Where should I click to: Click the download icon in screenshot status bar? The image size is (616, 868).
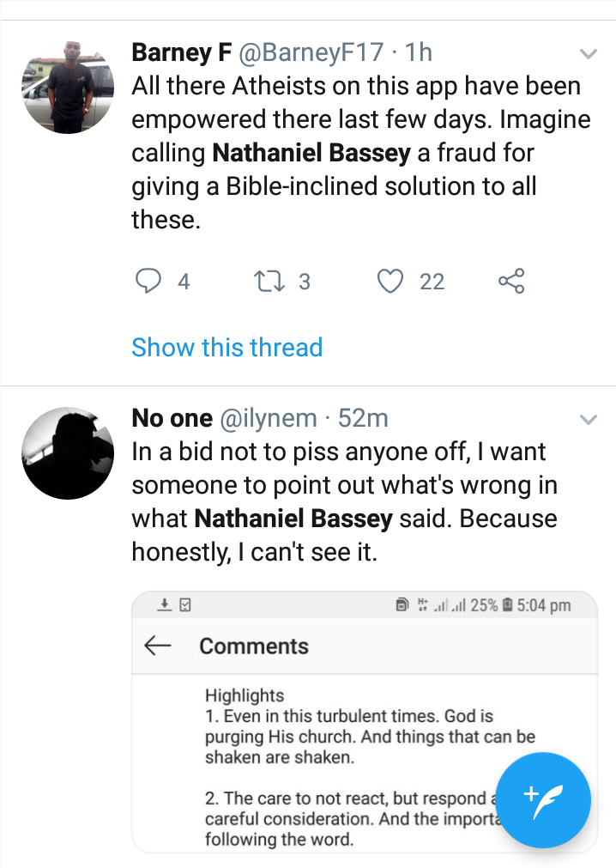click(x=164, y=605)
